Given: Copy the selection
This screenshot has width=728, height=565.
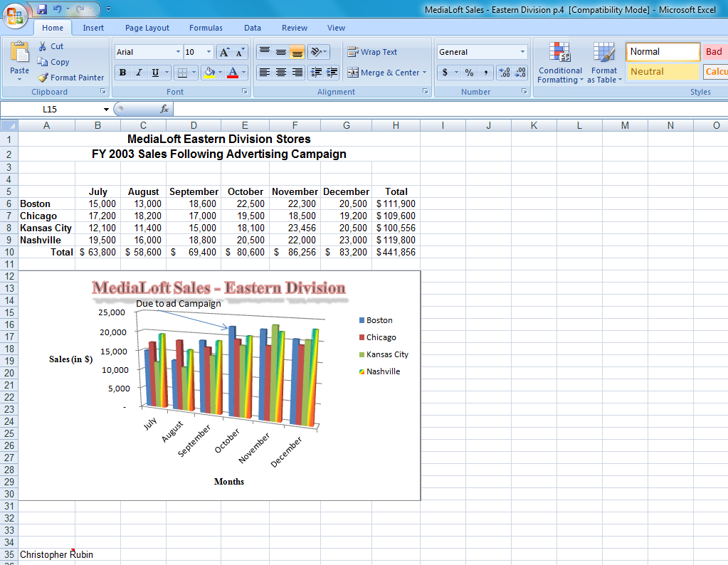Looking at the screenshot, I should click(x=53, y=62).
